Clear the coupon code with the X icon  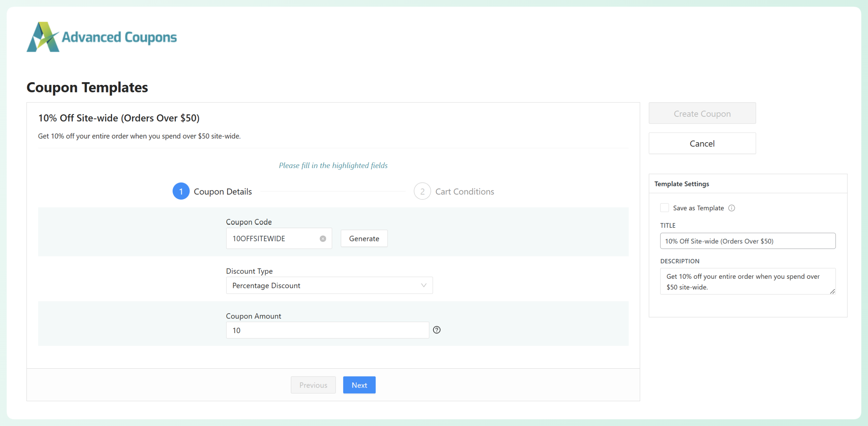pyautogui.click(x=323, y=239)
